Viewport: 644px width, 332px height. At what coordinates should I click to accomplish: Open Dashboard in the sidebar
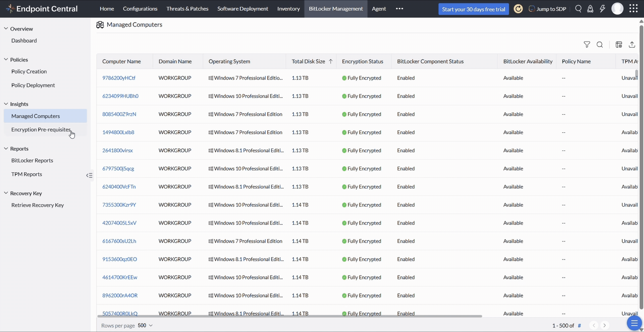point(24,41)
